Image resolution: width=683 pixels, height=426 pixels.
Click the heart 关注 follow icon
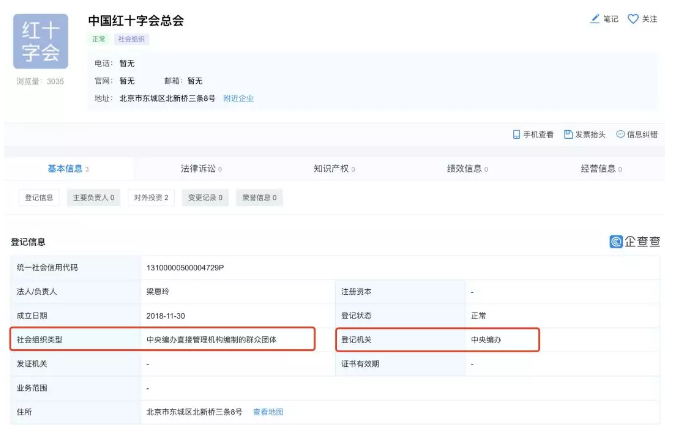[x=633, y=19]
